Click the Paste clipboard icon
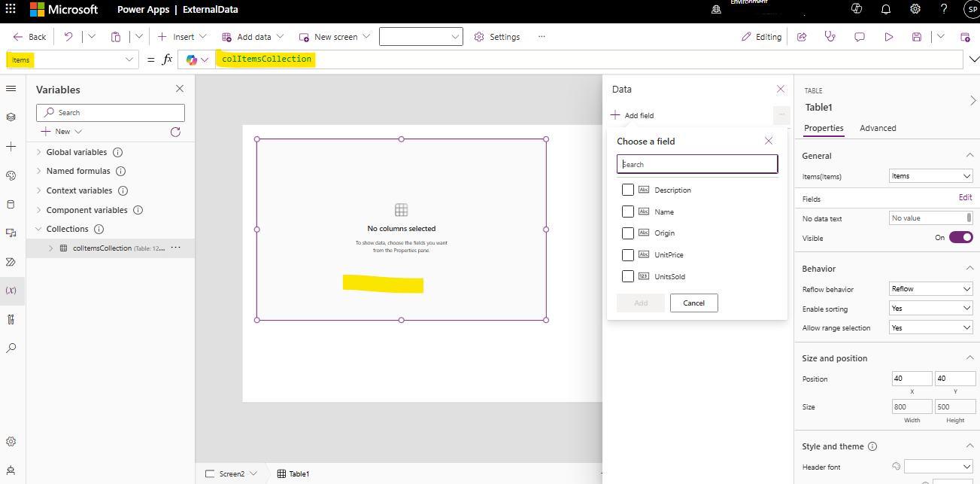The width and height of the screenshot is (980, 484). 116,36
